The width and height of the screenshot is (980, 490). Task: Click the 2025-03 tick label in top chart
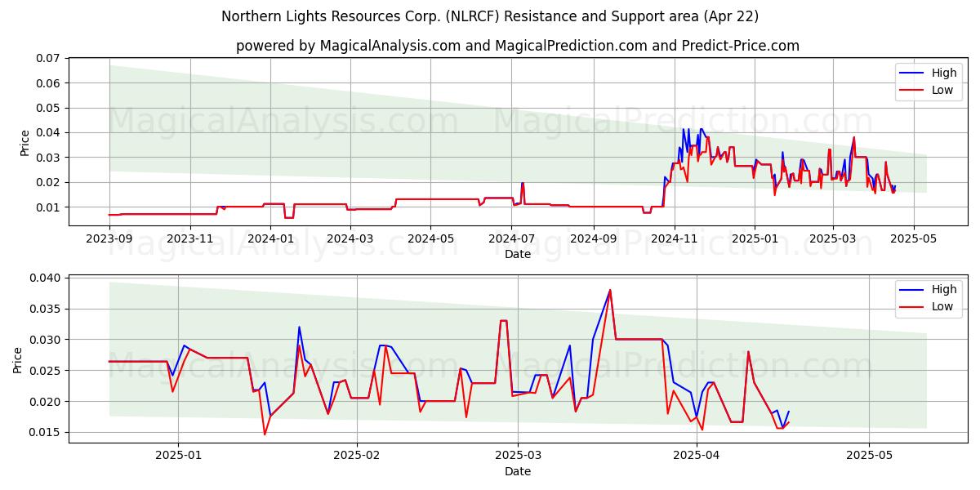(x=833, y=238)
